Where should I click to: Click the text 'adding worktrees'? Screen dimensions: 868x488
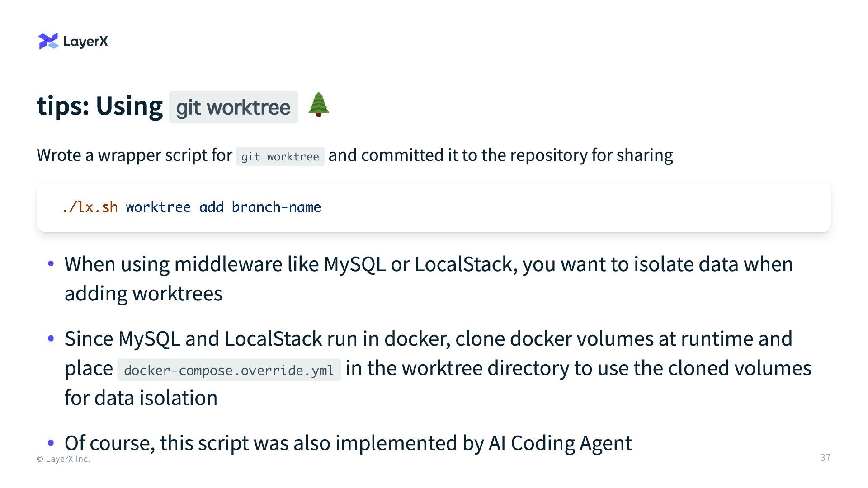143,293
